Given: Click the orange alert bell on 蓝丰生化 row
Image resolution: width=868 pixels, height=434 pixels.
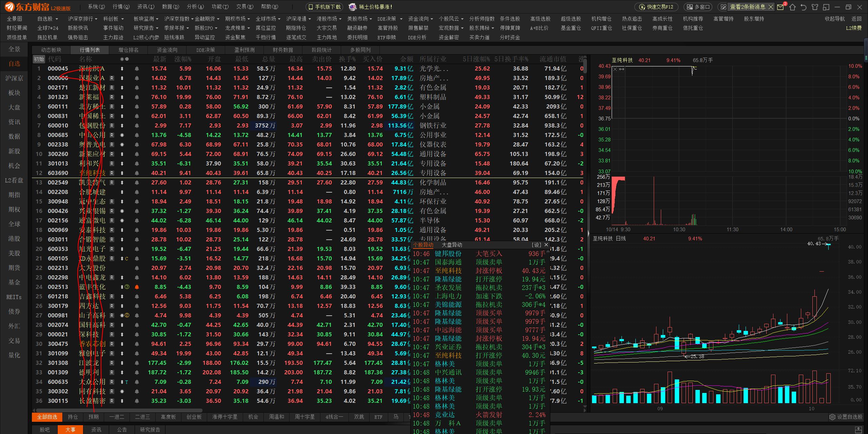Looking at the screenshot, I should (137, 287).
